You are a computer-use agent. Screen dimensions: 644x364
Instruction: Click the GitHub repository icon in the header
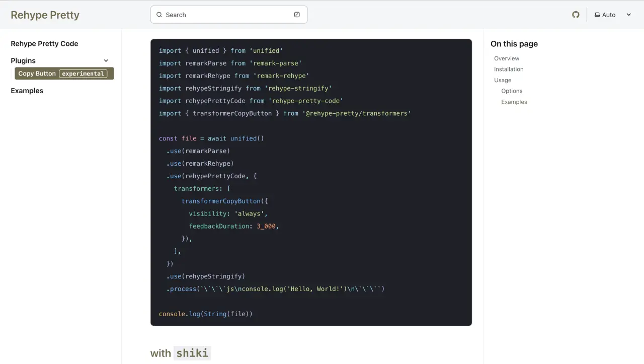pos(576,15)
